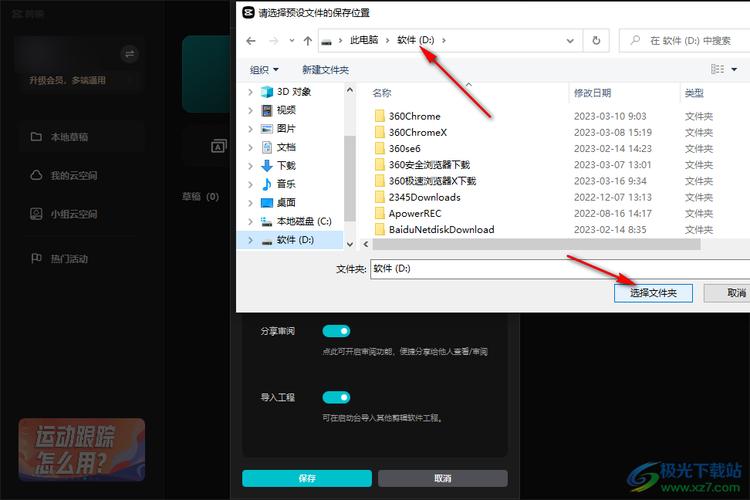Change the view layout icon
Screen dimensions: 750x500
tap(717, 69)
